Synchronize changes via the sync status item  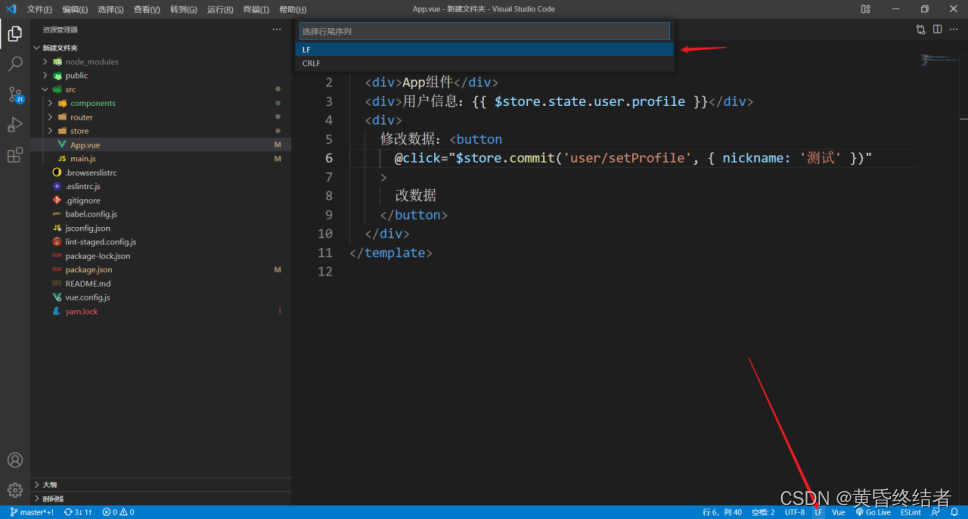pos(78,512)
